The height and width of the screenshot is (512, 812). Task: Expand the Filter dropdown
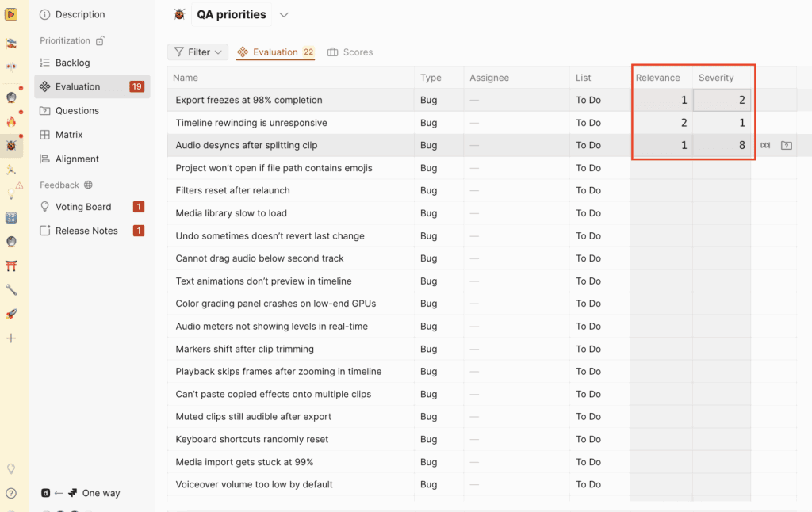tap(197, 52)
